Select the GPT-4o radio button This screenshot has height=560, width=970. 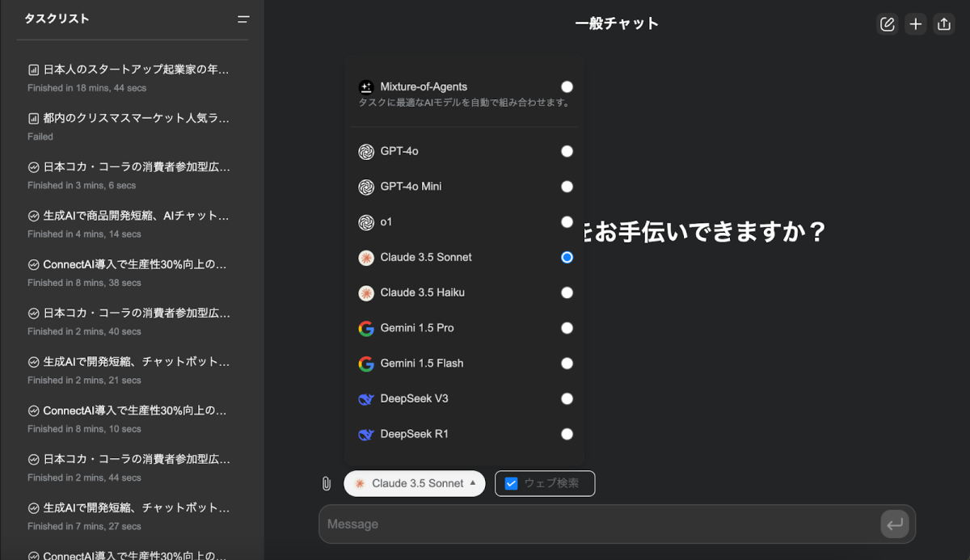click(x=567, y=151)
